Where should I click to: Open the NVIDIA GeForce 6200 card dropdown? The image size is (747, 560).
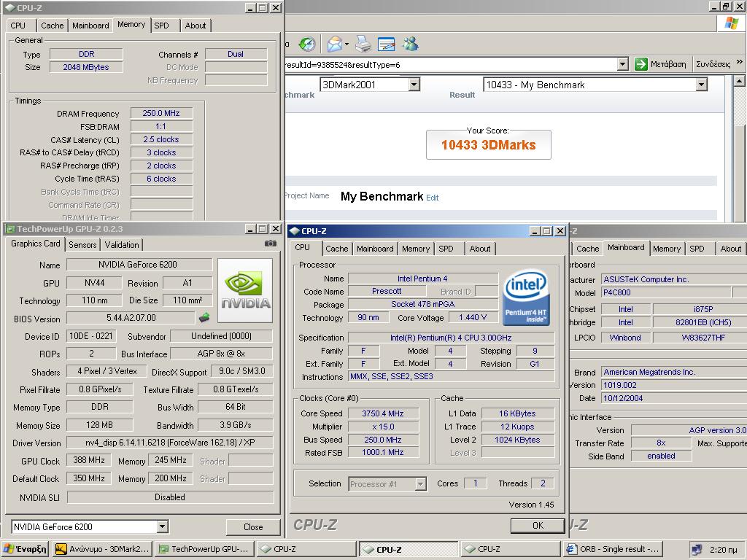tap(162, 526)
